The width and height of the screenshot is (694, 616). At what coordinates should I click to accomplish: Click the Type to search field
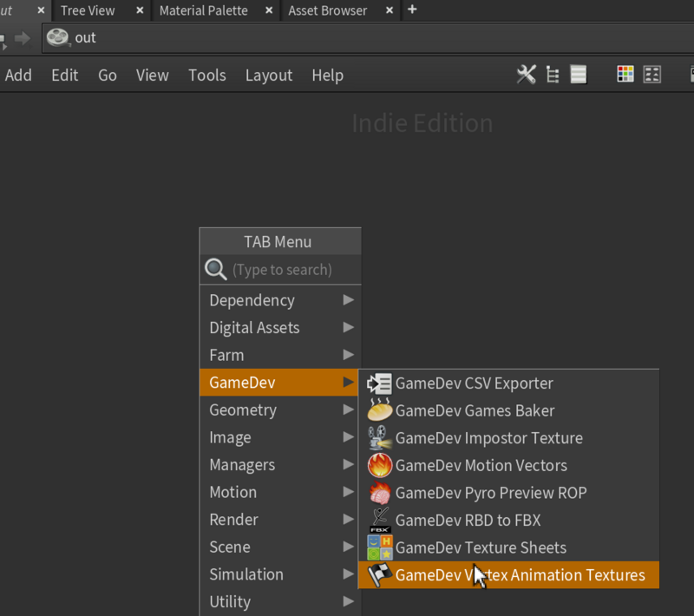pyautogui.click(x=280, y=270)
